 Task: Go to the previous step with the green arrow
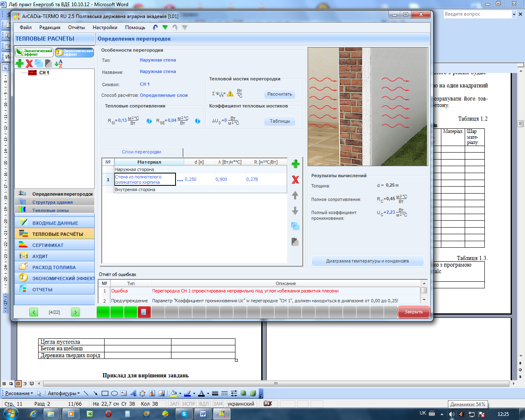tap(34, 312)
